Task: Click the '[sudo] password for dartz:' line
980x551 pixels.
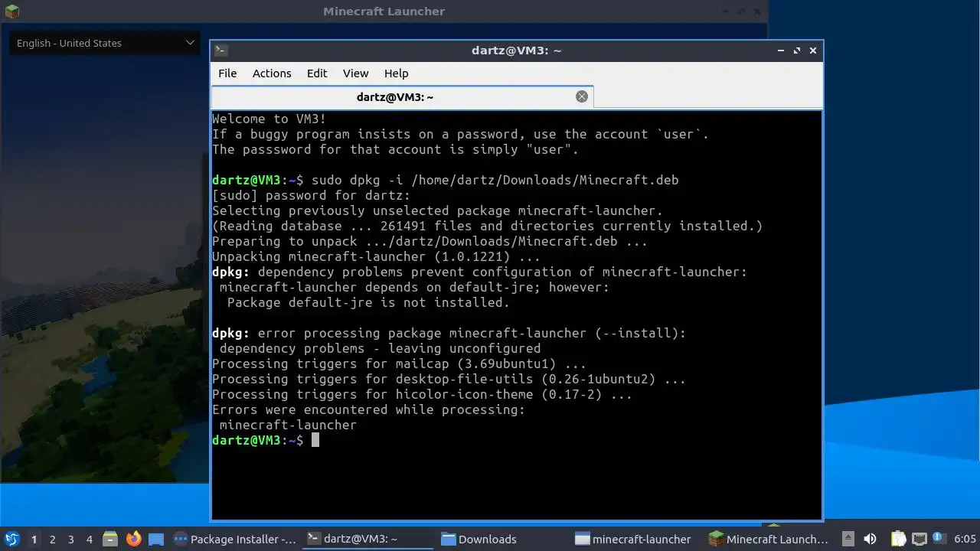Action: (311, 195)
